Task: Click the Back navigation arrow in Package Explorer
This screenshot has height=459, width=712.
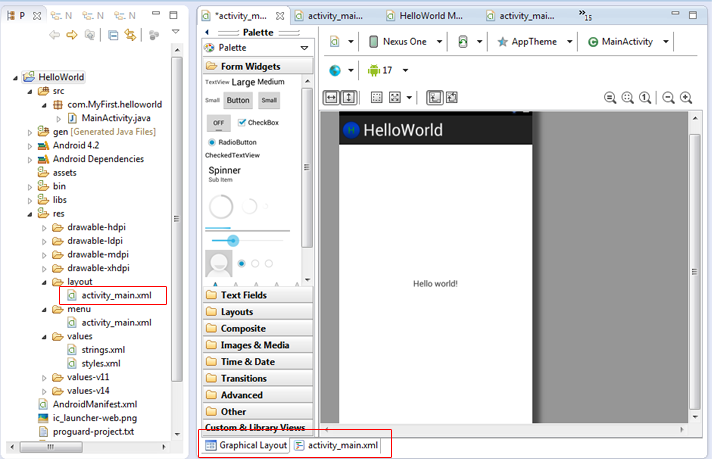Action: pyautogui.click(x=54, y=35)
